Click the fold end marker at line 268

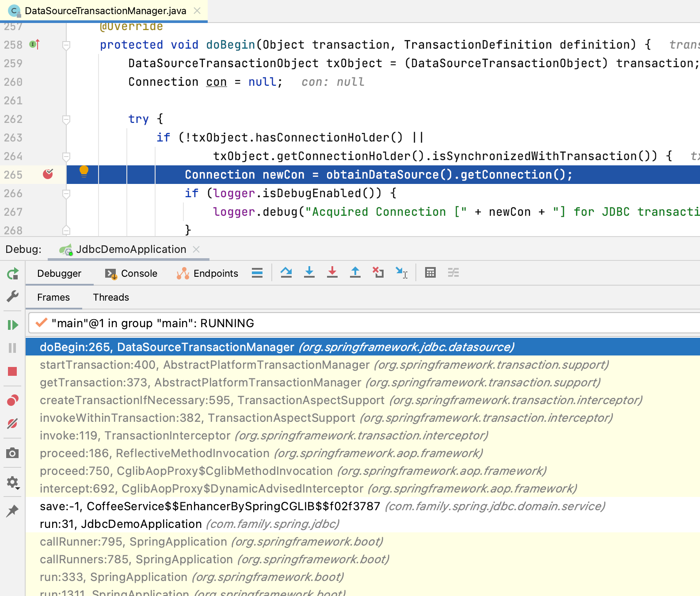66,230
